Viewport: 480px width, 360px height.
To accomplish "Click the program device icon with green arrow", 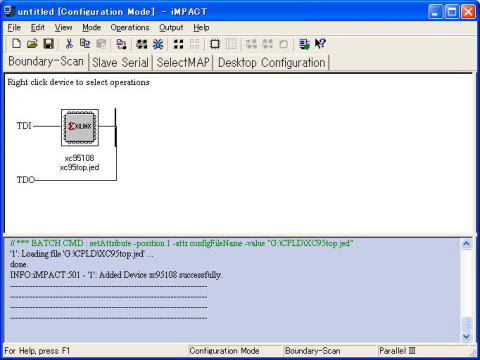I will coord(304,44).
